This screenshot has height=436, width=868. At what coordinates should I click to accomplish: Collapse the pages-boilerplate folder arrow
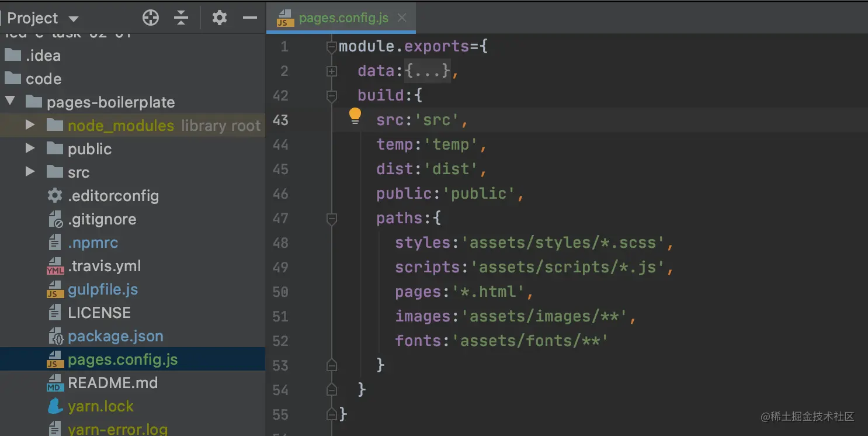[10, 102]
